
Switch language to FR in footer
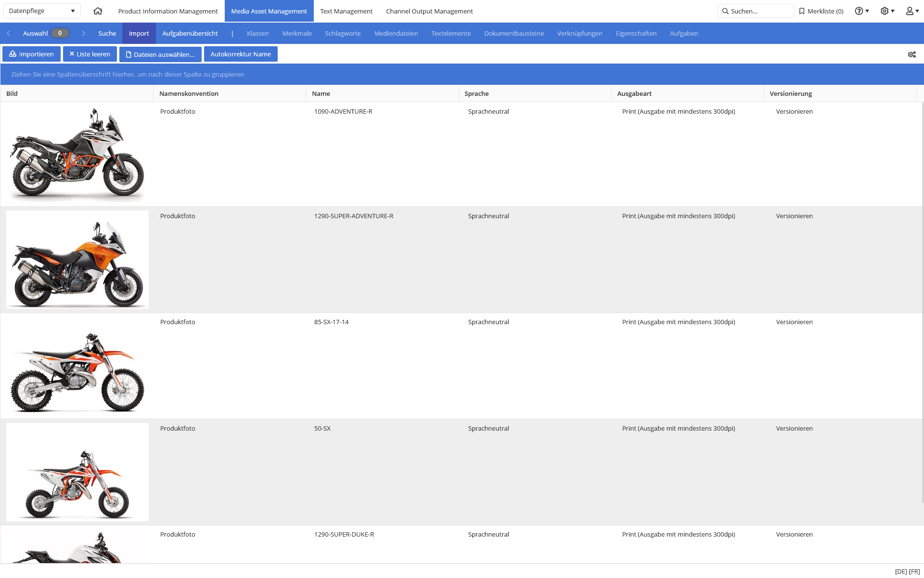(914, 572)
